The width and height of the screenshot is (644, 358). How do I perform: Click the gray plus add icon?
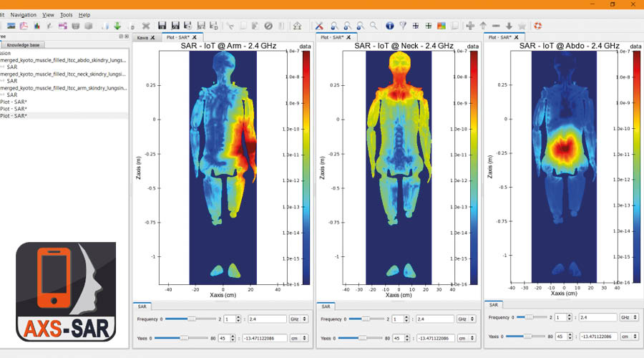click(x=470, y=26)
